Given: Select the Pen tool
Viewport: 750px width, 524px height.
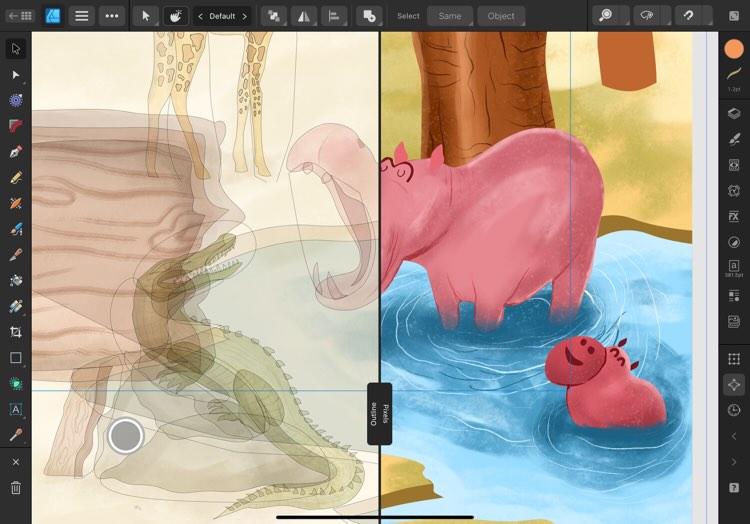Looking at the screenshot, I should pos(16,152).
